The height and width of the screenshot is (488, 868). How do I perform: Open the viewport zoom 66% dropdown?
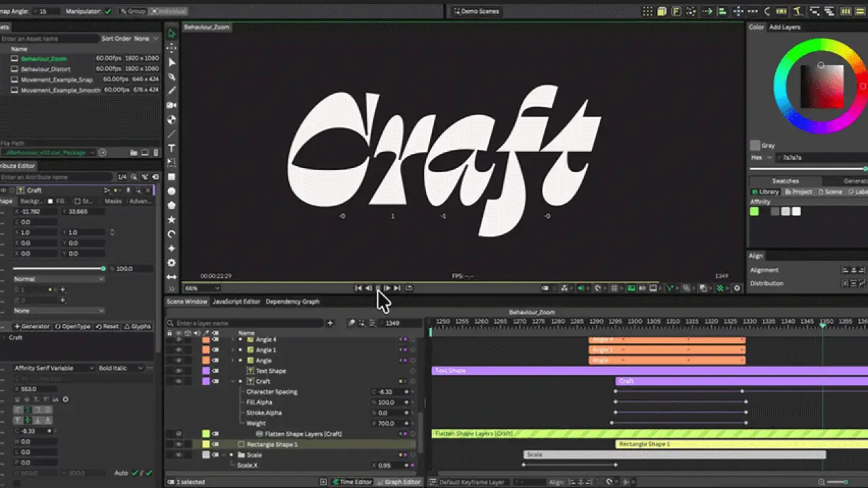click(x=202, y=288)
